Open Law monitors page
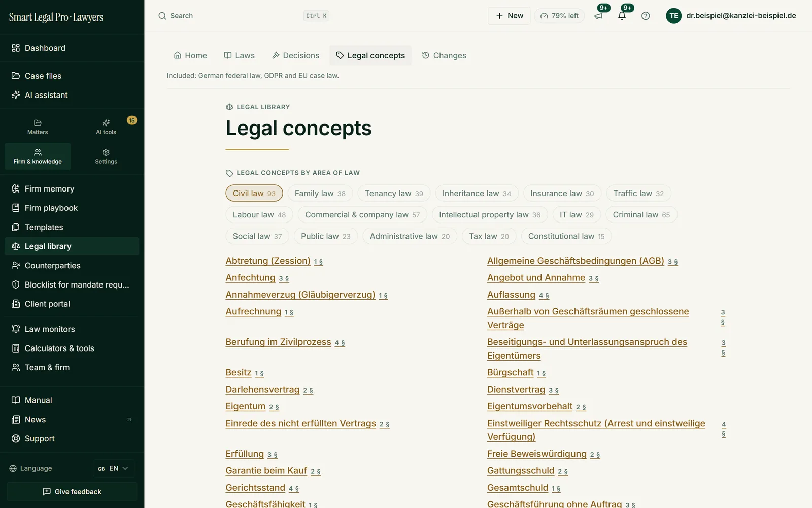 click(x=72, y=329)
